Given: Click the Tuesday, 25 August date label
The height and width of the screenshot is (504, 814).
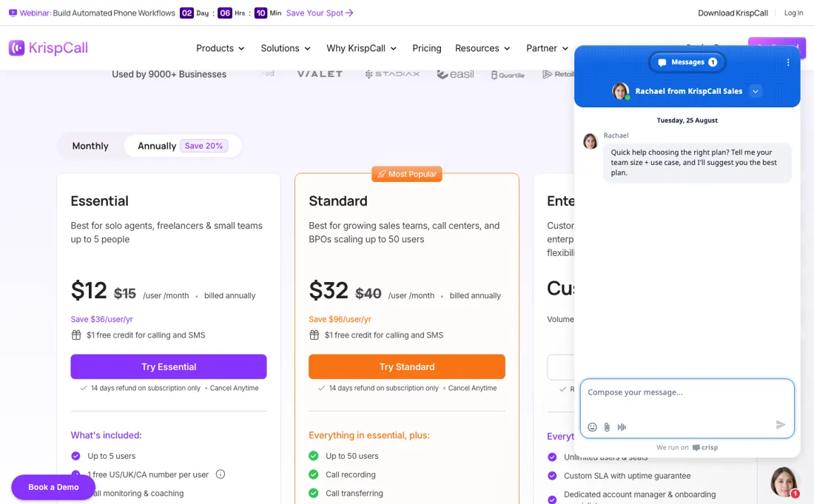Looking at the screenshot, I should [x=687, y=120].
